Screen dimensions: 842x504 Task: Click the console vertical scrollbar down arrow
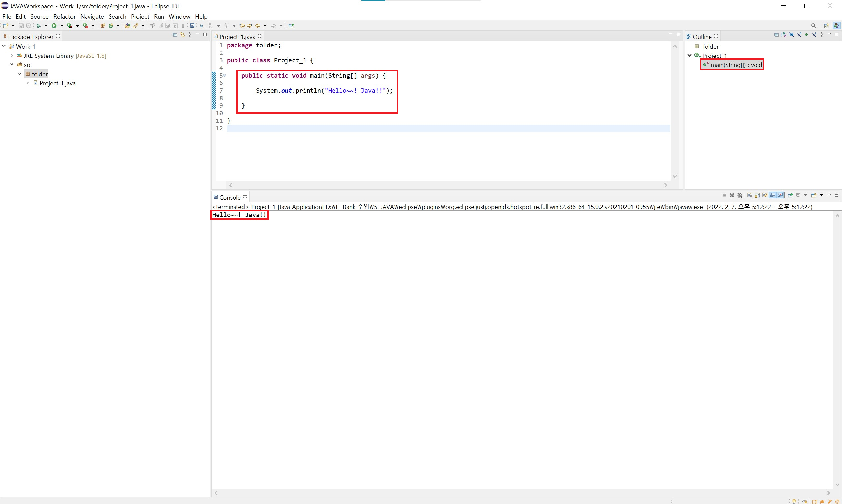[x=837, y=484]
